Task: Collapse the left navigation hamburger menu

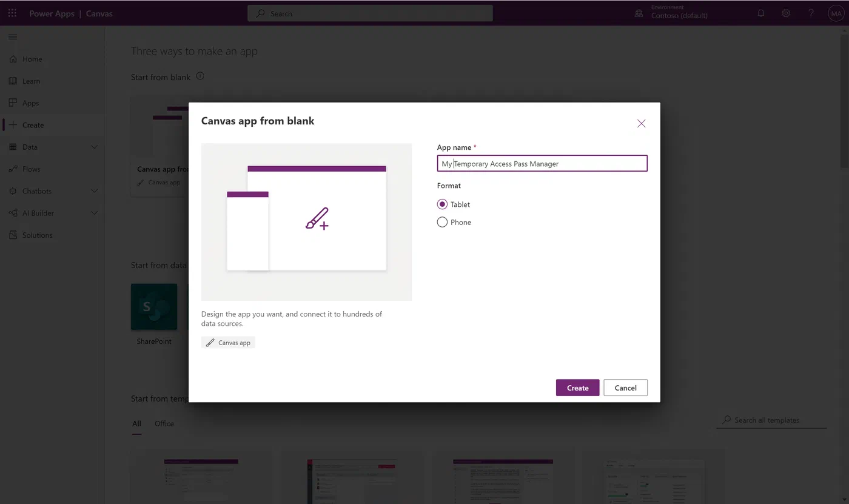Action: tap(13, 37)
